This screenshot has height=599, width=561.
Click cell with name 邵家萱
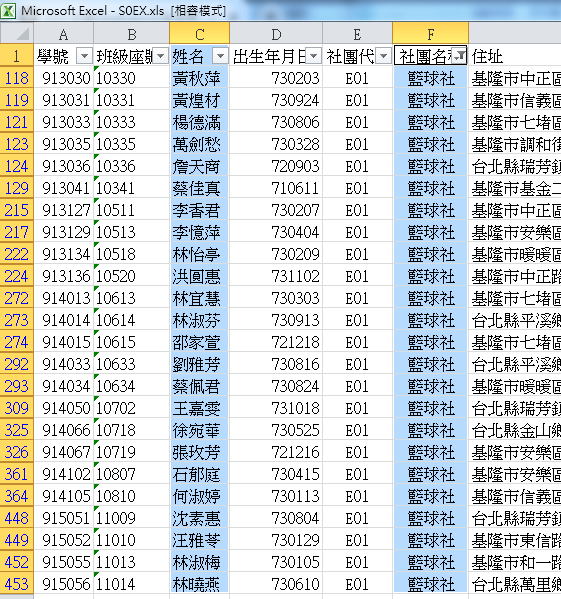point(200,342)
